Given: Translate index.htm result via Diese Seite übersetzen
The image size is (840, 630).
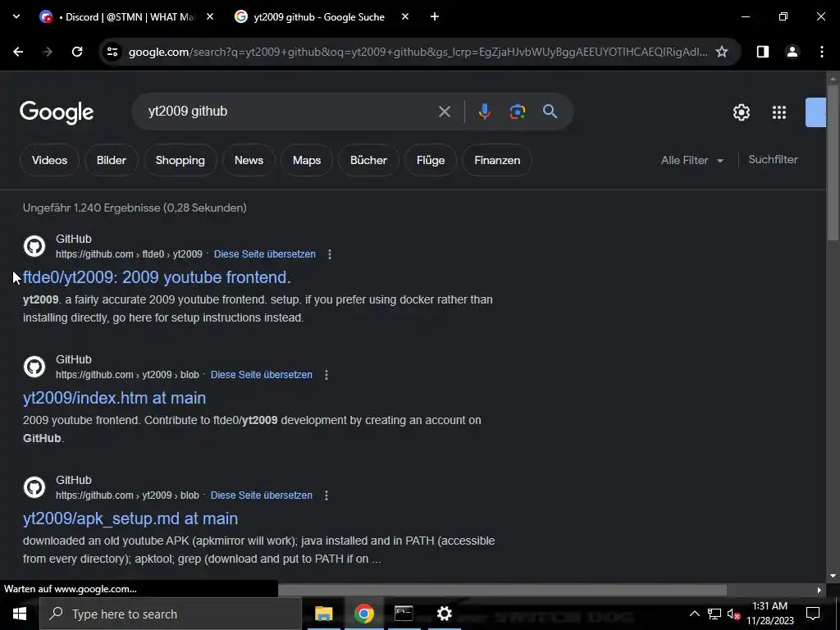Looking at the screenshot, I should coord(262,374).
